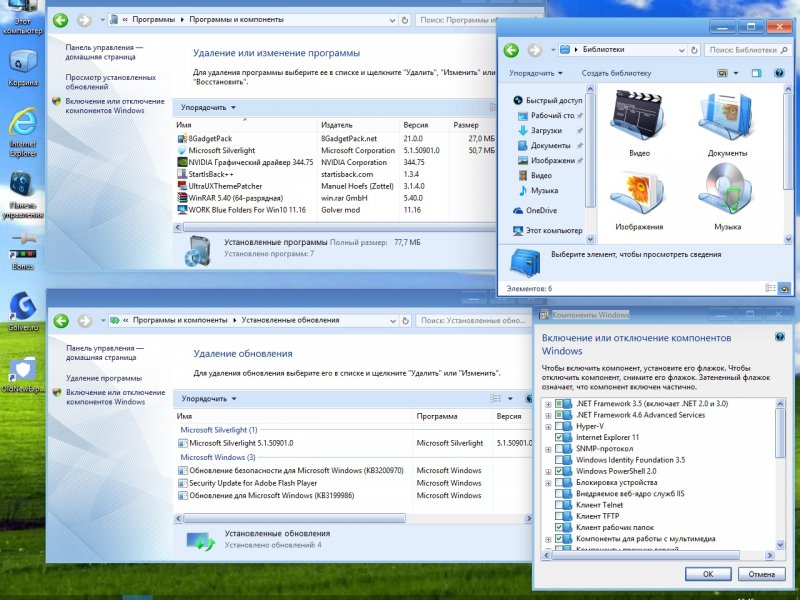The image size is (800, 600).
Task: Toggle the preview pane in Библиотеки toolbar
Action: click(756, 73)
